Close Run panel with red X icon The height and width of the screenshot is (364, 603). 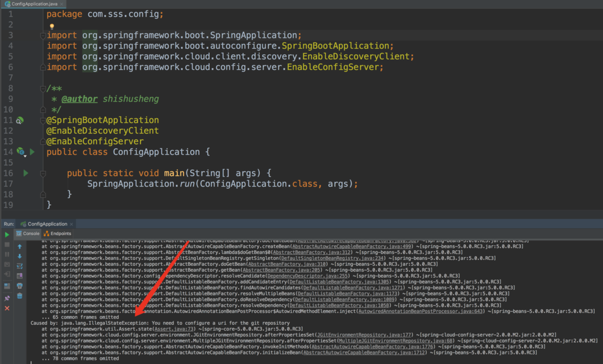coord(7,309)
